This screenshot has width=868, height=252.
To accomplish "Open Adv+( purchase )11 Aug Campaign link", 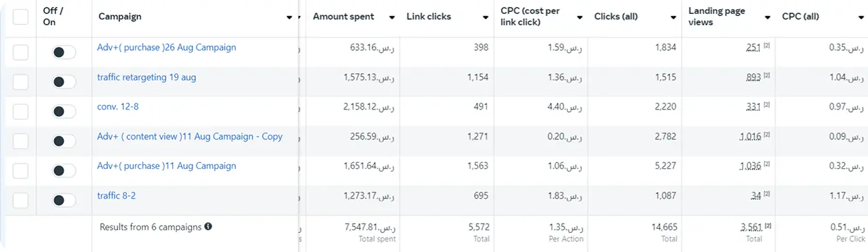I will click(x=166, y=166).
